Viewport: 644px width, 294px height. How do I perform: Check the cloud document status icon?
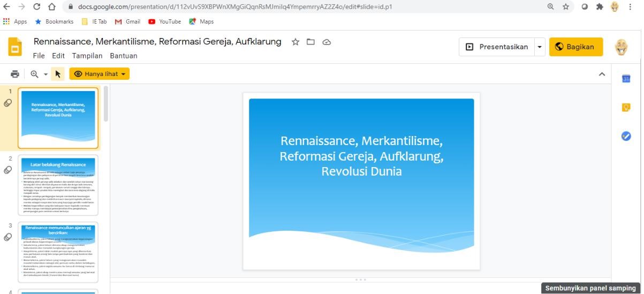point(327,42)
